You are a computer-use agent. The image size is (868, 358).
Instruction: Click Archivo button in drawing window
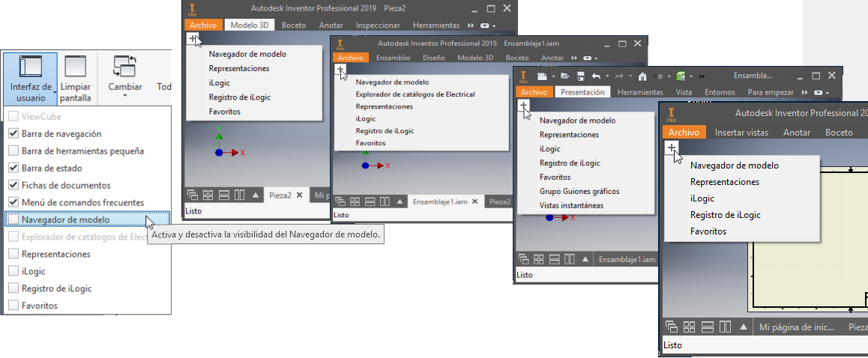point(684,133)
